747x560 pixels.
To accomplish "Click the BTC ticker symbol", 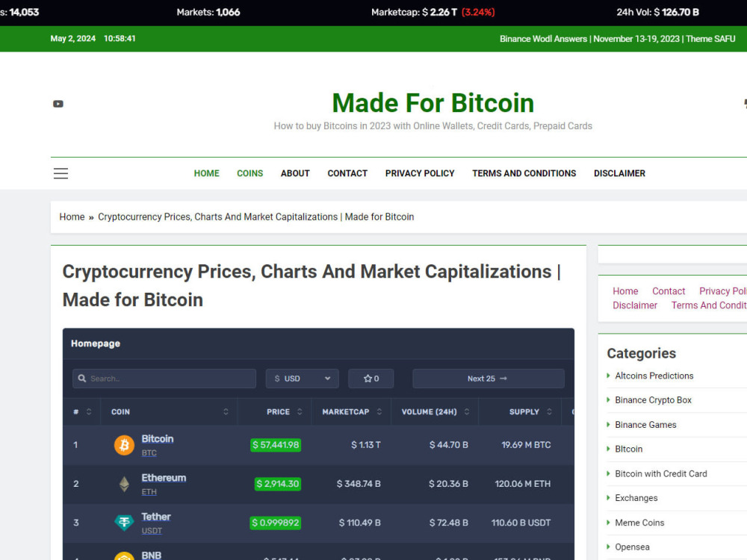I will (x=149, y=453).
